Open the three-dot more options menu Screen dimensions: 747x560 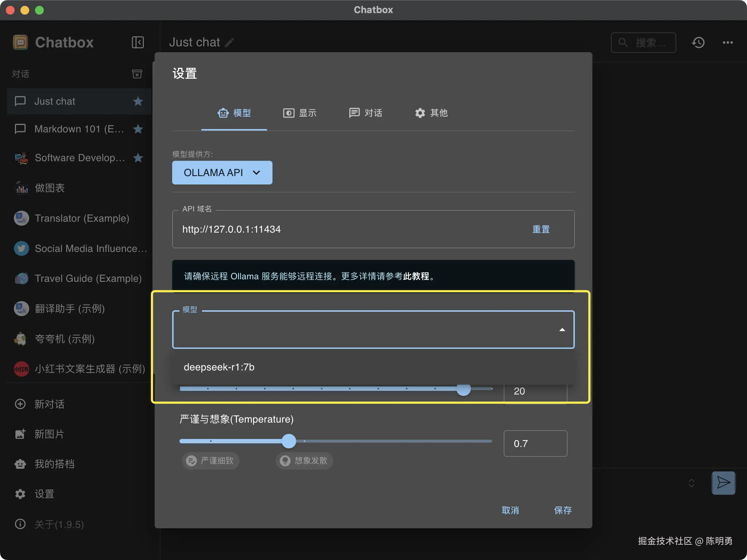[728, 43]
